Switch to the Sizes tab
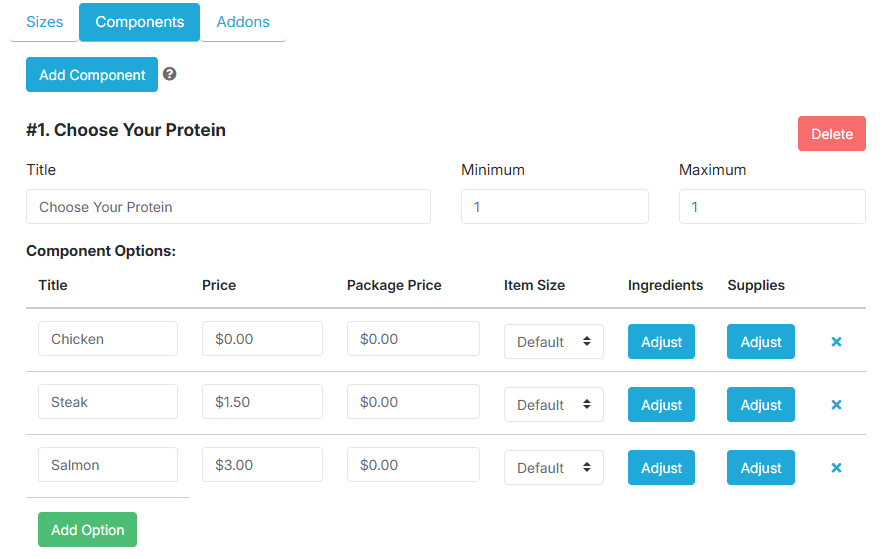This screenshot has width=885, height=559. pyautogui.click(x=45, y=22)
